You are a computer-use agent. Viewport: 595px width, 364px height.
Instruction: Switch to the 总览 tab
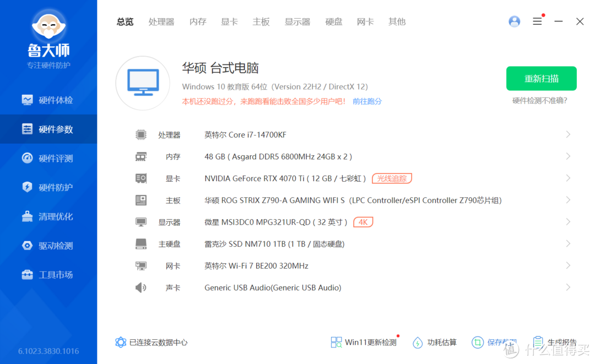click(125, 22)
